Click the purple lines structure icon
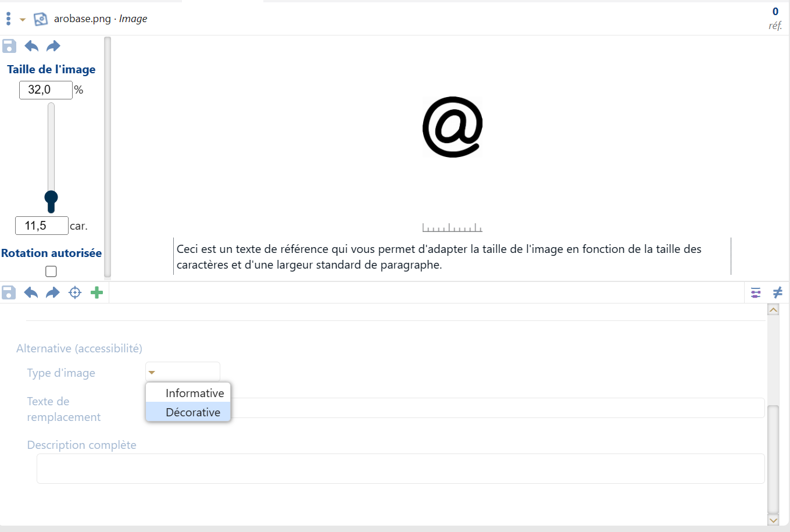 pyautogui.click(x=756, y=292)
